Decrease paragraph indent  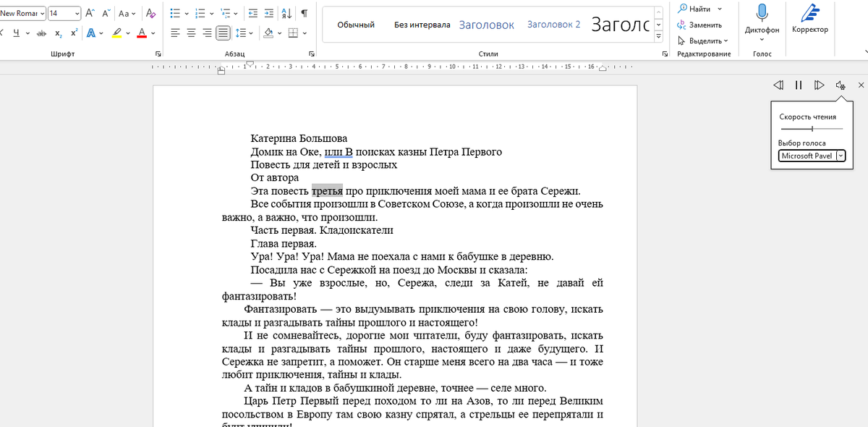tap(252, 14)
